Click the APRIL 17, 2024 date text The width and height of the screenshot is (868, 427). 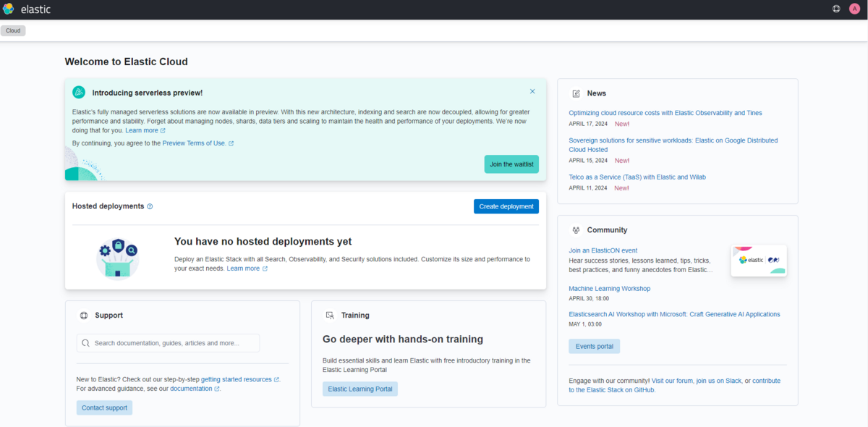click(588, 124)
